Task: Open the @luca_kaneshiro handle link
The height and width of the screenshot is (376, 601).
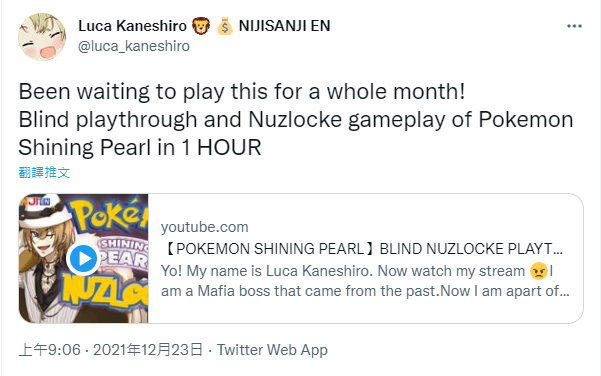Action: click(x=134, y=46)
